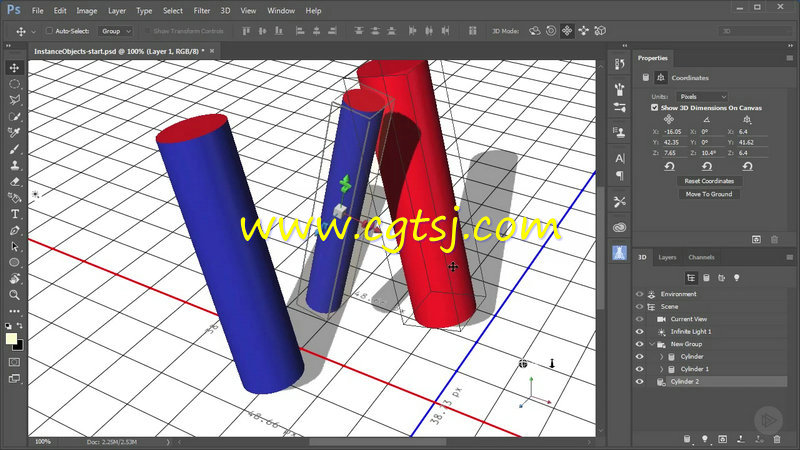Screen dimensions: 800x450
Task: Open the Properties panel flyout menu
Action: coord(789,58)
